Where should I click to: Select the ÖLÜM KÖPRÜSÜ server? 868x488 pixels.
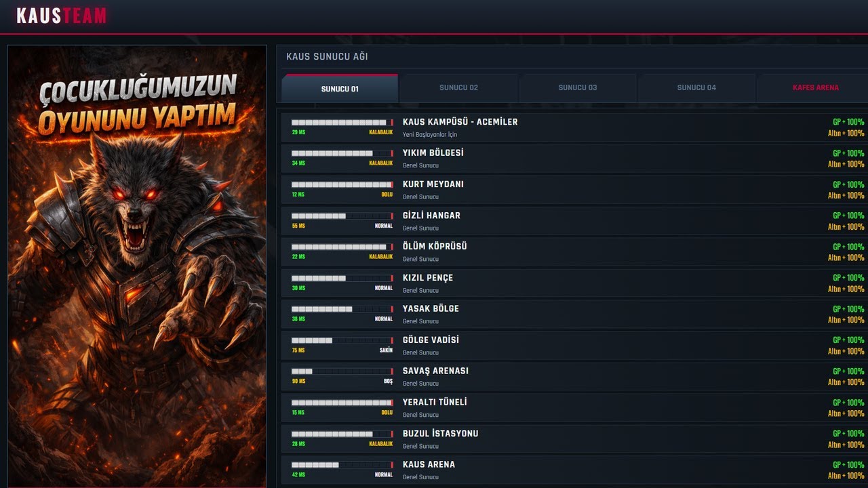[574, 252]
